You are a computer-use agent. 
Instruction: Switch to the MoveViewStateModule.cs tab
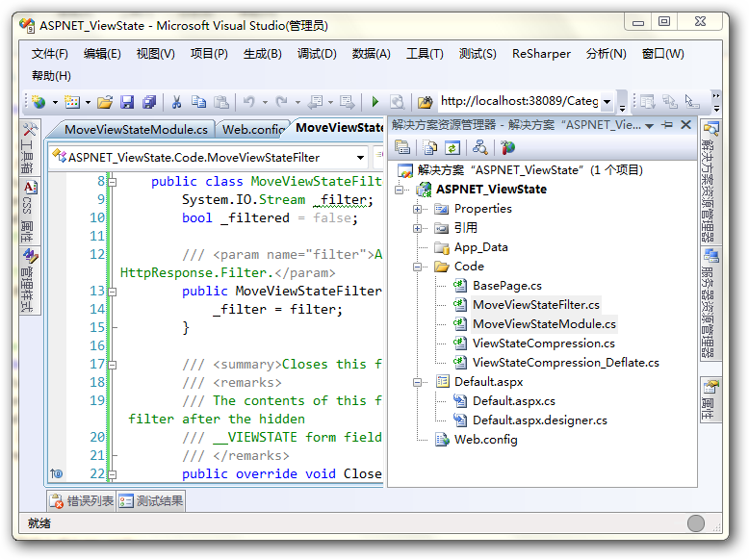click(136, 129)
